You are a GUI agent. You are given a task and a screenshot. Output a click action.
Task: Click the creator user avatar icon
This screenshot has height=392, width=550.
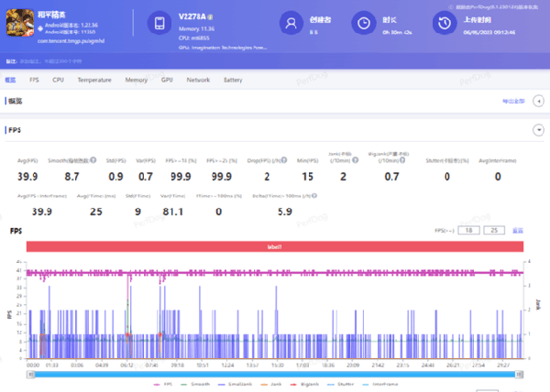pos(291,24)
